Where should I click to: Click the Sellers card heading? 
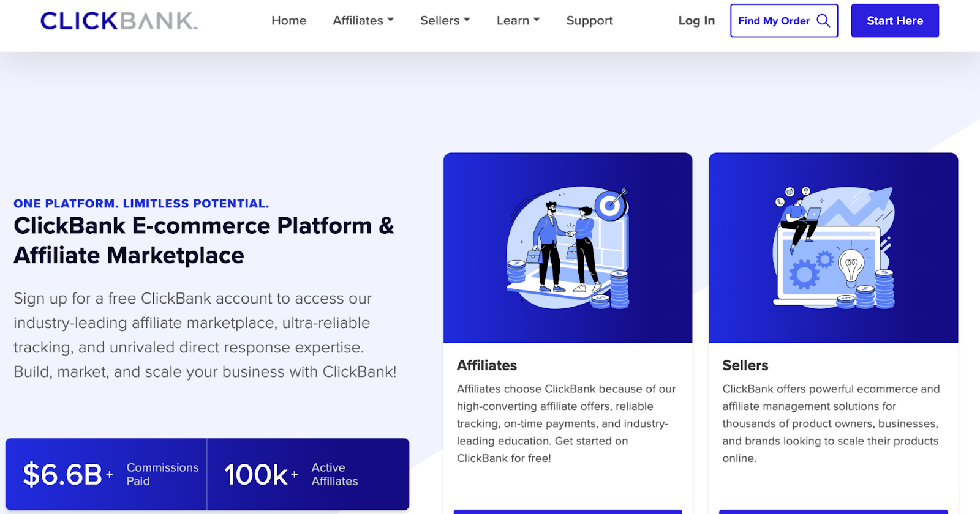coord(745,365)
